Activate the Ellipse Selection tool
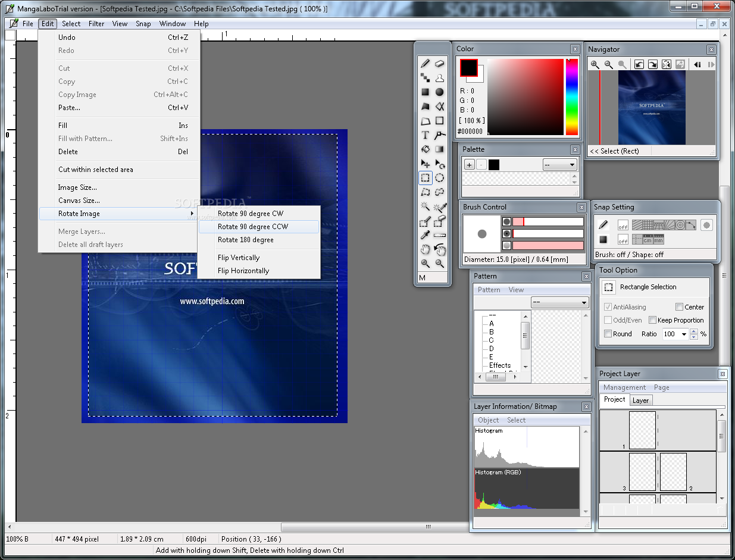The height and width of the screenshot is (560, 735). click(439, 177)
